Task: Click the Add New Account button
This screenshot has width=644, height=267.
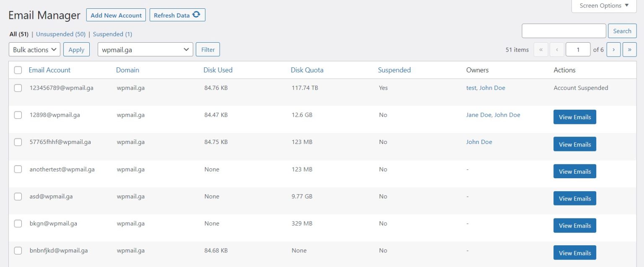Action: coord(116,15)
